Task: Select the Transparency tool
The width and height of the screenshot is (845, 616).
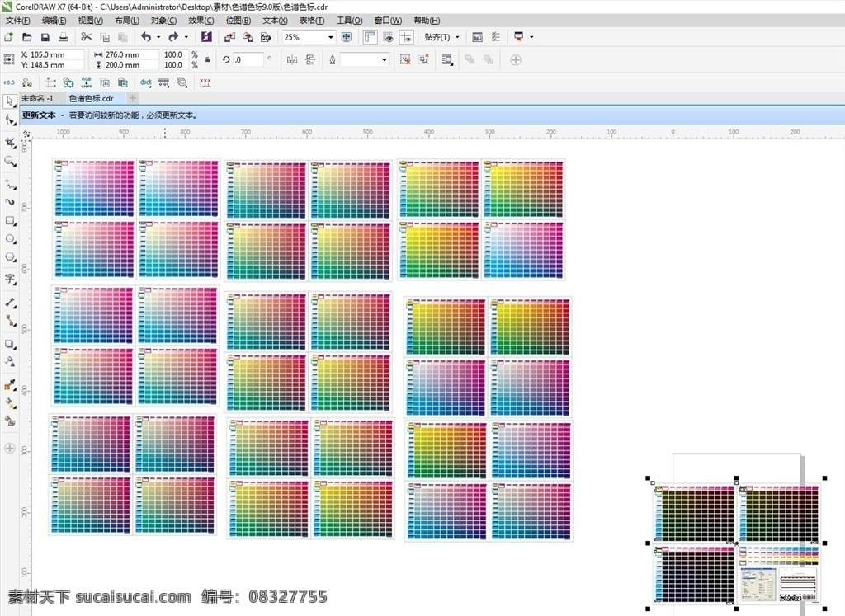Action: click(x=10, y=362)
